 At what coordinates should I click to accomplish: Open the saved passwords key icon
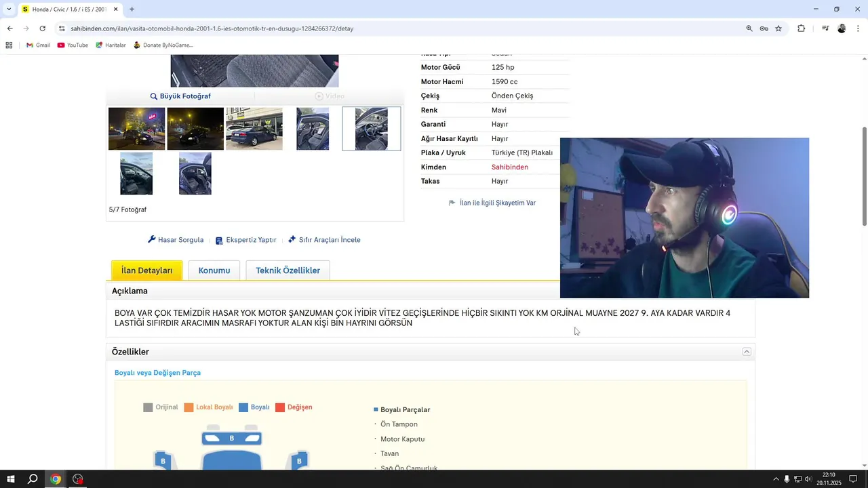pyautogui.click(x=764, y=28)
